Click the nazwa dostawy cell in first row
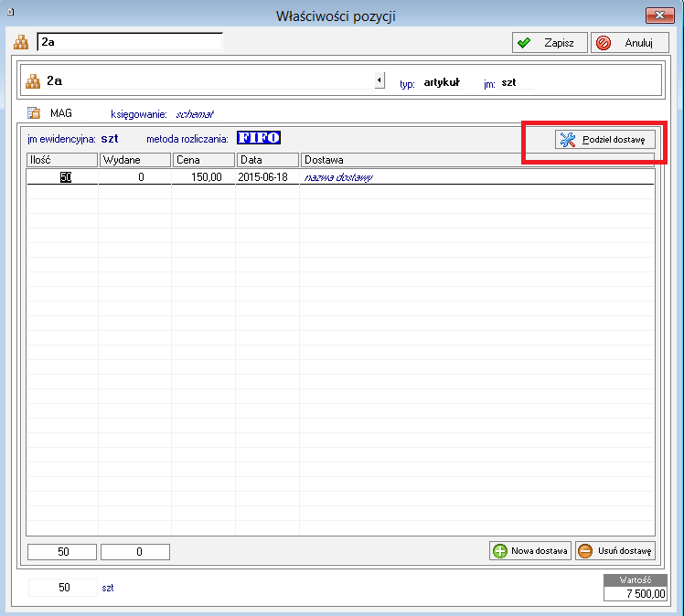Viewport: 684px width, 616px height. (x=338, y=177)
